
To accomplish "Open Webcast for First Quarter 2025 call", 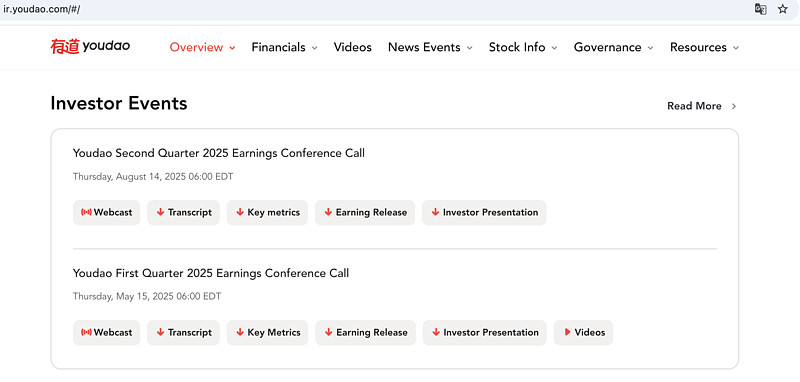I will point(106,333).
